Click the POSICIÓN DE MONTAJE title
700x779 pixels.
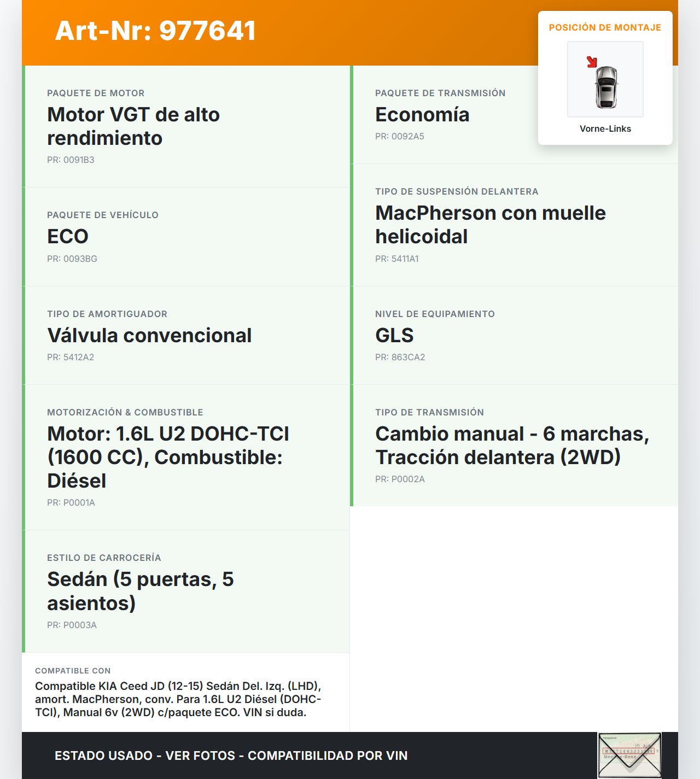coord(605,28)
